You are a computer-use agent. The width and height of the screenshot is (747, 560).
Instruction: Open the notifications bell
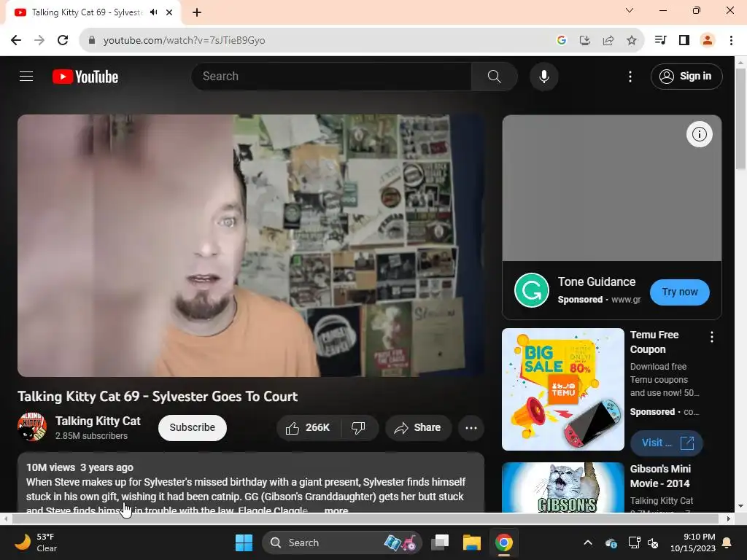click(x=727, y=542)
